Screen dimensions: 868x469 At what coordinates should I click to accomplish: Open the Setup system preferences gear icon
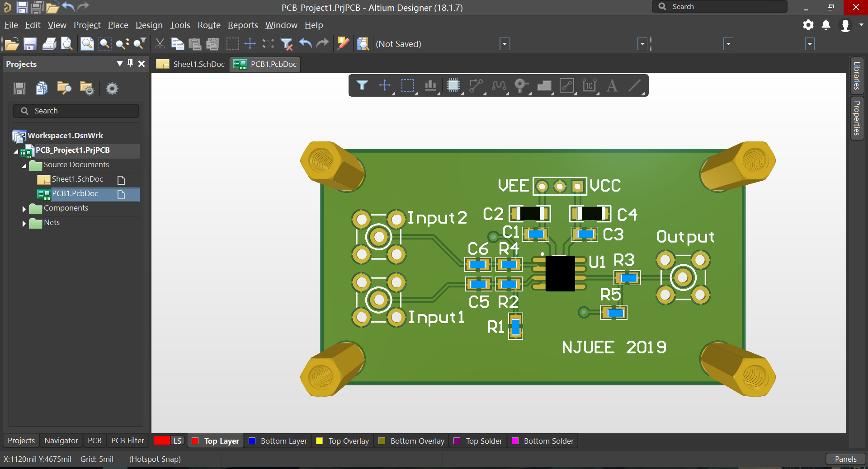[808, 25]
